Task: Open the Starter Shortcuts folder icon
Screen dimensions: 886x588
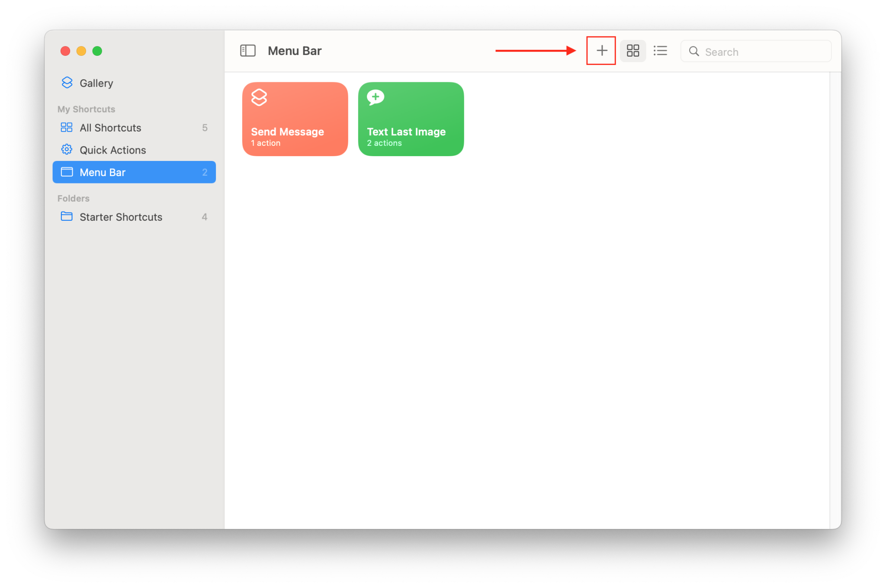Action: point(67,216)
